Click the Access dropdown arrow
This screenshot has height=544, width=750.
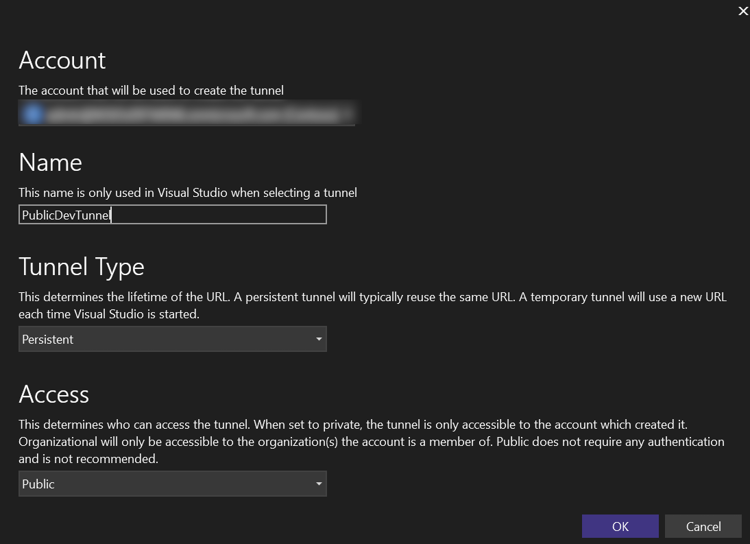click(x=319, y=484)
